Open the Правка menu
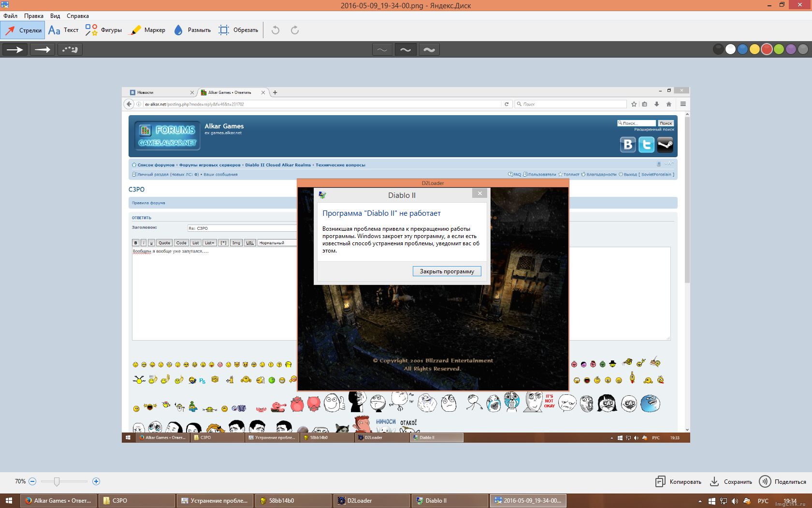The image size is (812, 508). click(34, 16)
